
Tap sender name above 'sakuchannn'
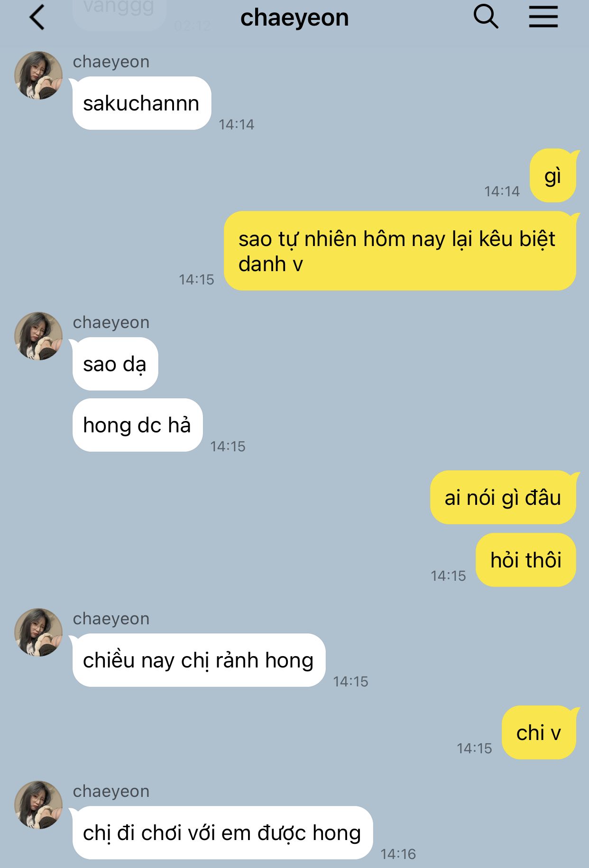coord(111,62)
